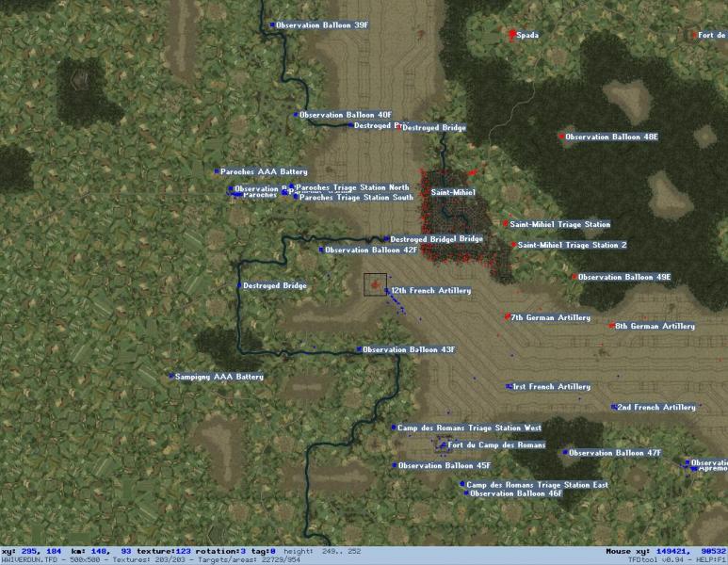Image resolution: width=728 pixels, height=565 pixels.
Task: Select the Fort du Camp des Romans label
Action: pyautogui.click(x=496, y=445)
